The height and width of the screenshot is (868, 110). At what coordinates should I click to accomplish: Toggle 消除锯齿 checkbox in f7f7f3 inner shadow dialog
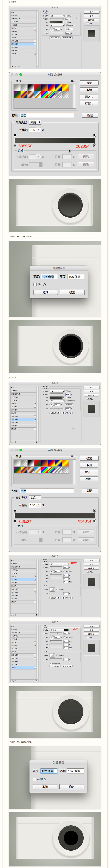[58, 589]
